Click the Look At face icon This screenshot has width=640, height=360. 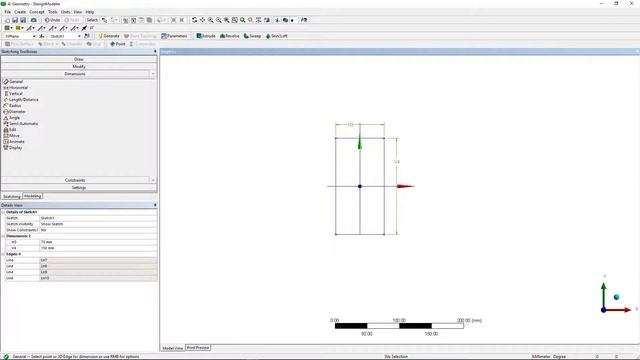click(267, 20)
